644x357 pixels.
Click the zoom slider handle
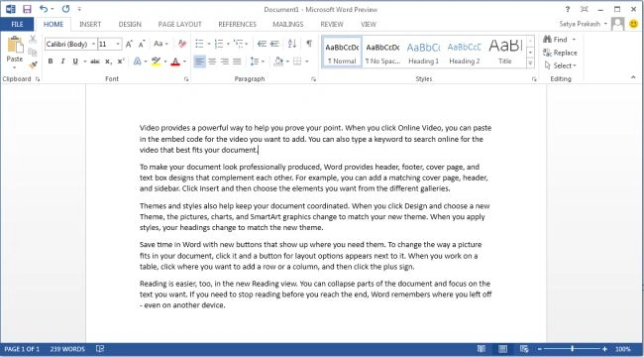[572, 349]
